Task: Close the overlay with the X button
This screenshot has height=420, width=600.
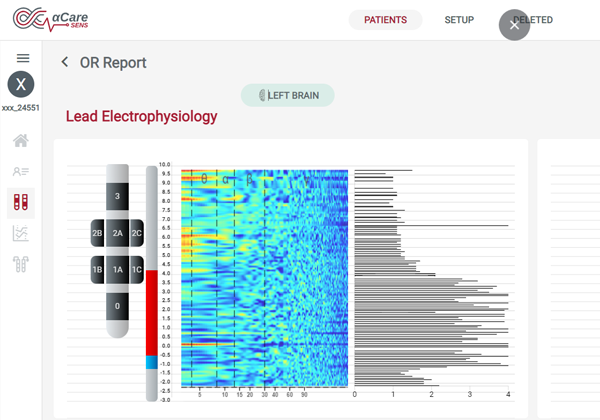Action: (514, 25)
